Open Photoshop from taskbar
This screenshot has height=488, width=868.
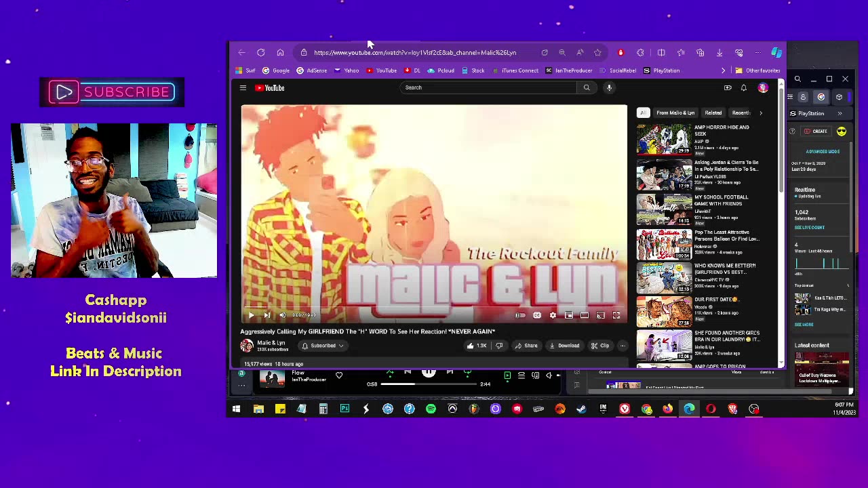pos(344,409)
